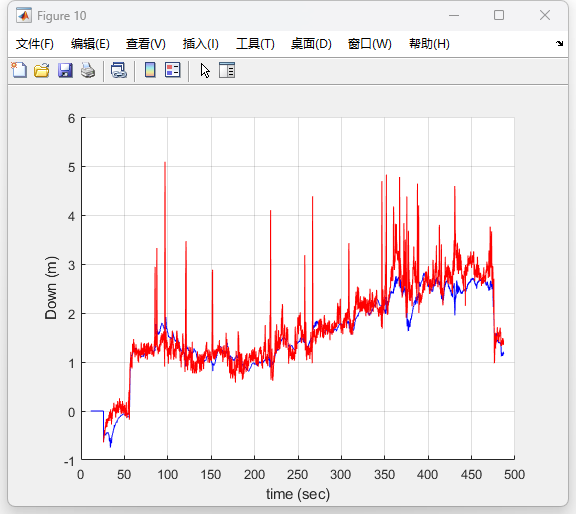This screenshot has height=514, width=576.
Task: Save figure using the floppy disk icon
Action: (x=65, y=70)
